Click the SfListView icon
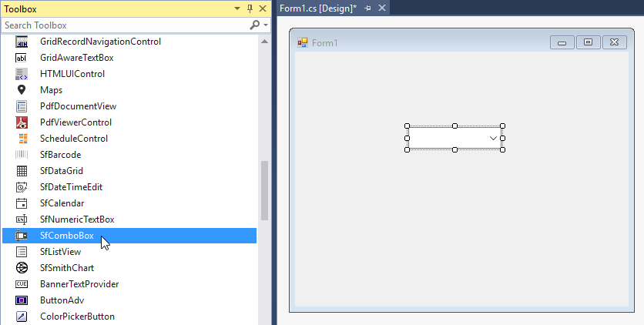This screenshot has width=644, height=325. pyautogui.click(x=22, y=252)
